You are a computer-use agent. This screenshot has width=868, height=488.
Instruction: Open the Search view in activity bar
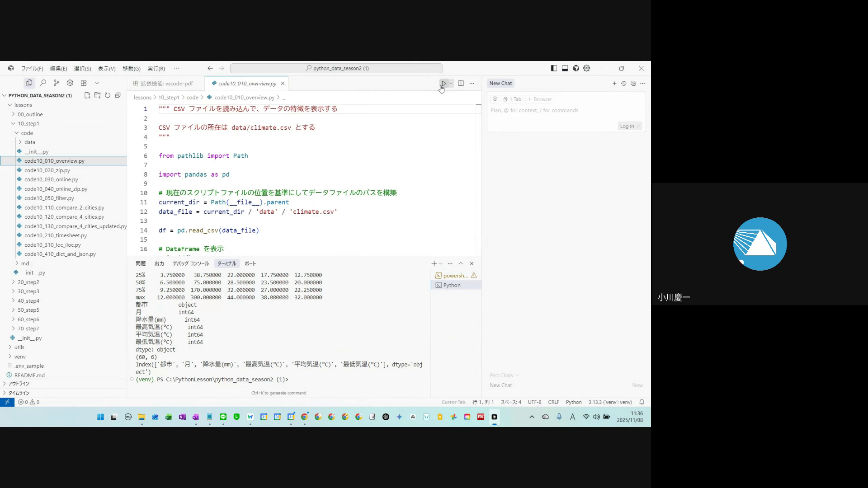[43, 83]
